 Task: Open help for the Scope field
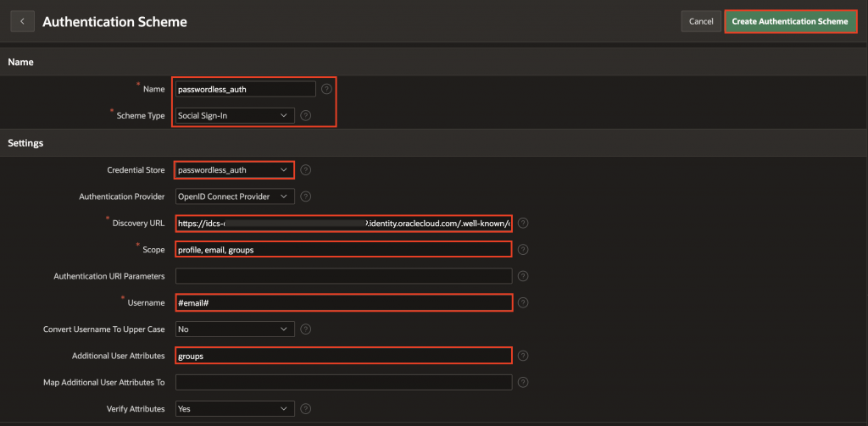pyautogui.click(x=523, y=250)
